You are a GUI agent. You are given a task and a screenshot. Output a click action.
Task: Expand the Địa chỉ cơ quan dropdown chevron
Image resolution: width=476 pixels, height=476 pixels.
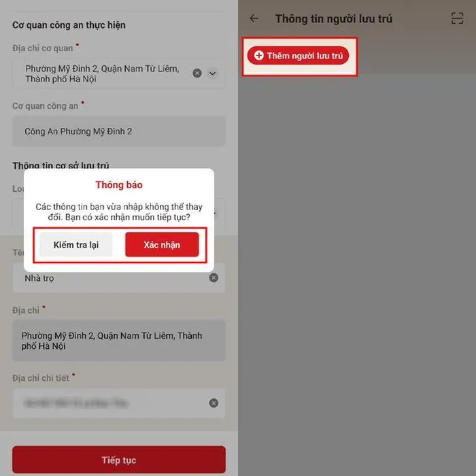coord(212,73)
